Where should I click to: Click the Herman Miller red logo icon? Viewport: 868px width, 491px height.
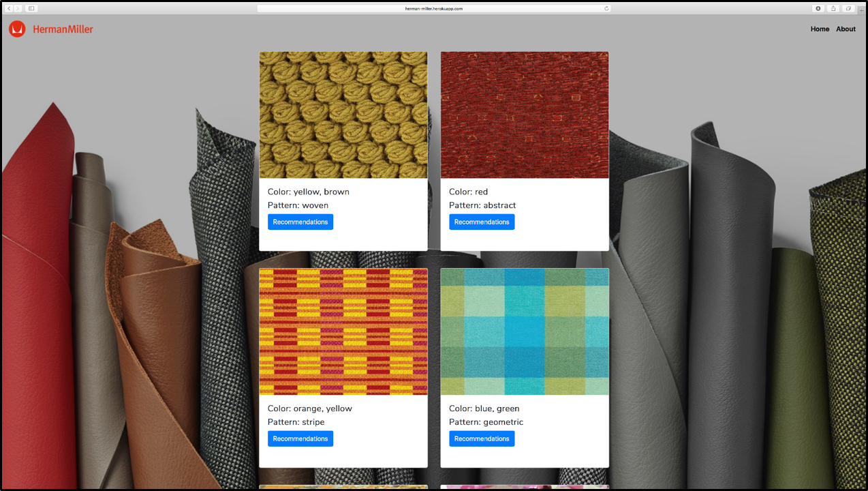pyautogui.click(x=17, y=29)
